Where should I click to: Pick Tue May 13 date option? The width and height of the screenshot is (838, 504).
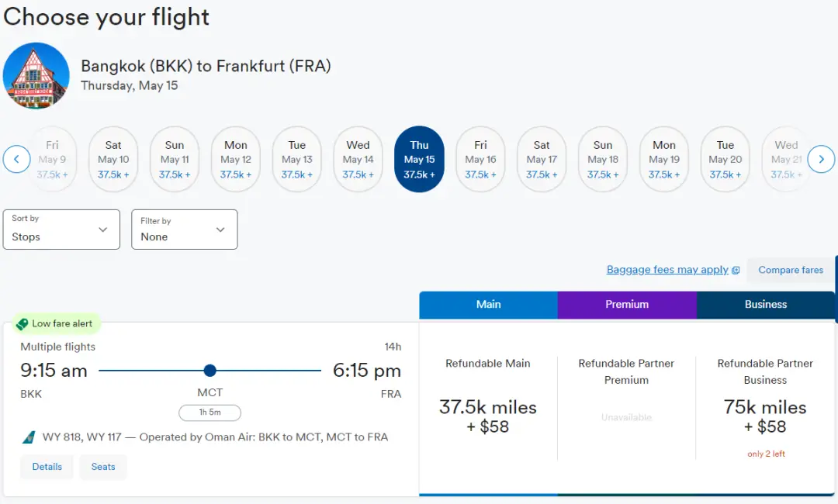(x=297, y=160)
